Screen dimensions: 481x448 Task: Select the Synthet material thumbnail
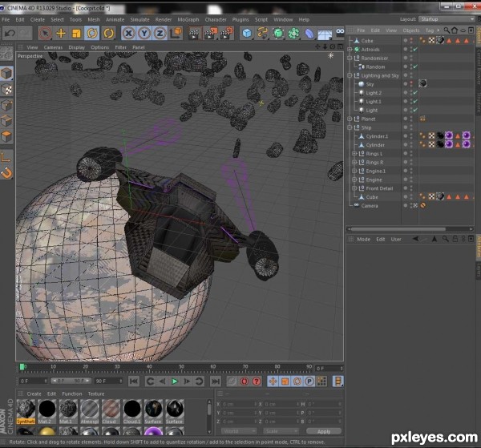click(x=26, y=411)
